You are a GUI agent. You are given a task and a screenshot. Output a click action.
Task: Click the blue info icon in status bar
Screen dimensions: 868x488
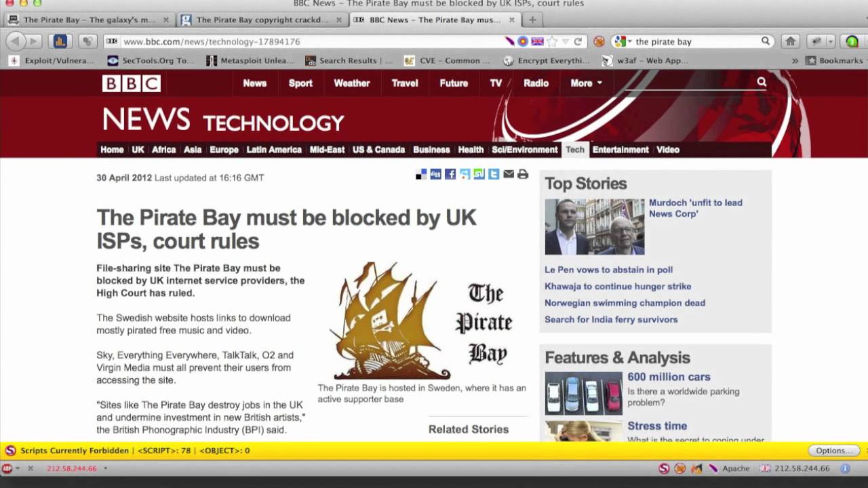click(845, 468)
